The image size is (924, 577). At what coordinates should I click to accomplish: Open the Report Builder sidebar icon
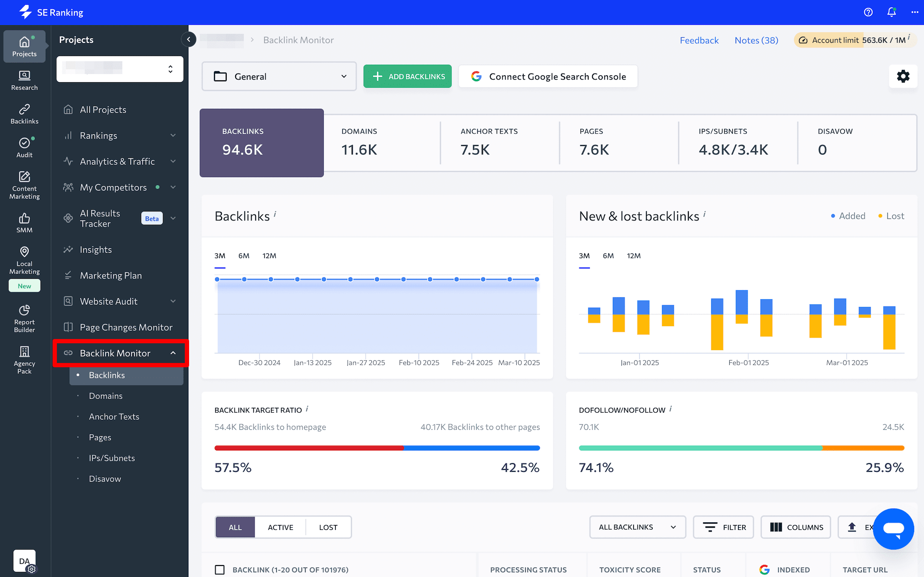tap(24, 318)
